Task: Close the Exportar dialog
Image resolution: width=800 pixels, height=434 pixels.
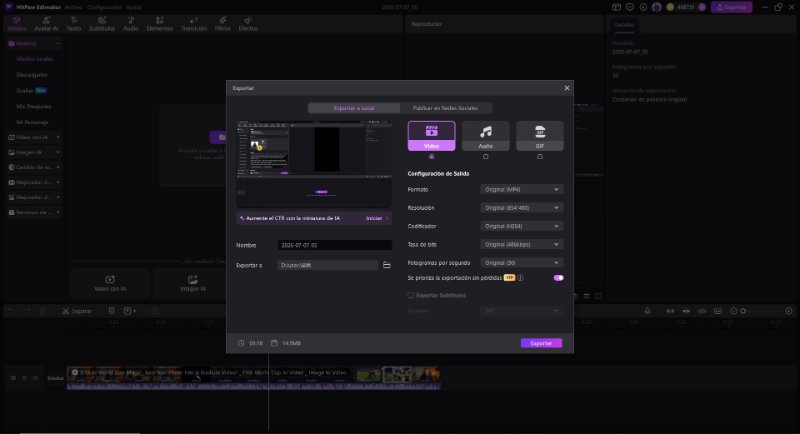Action: tap(566, 88)
